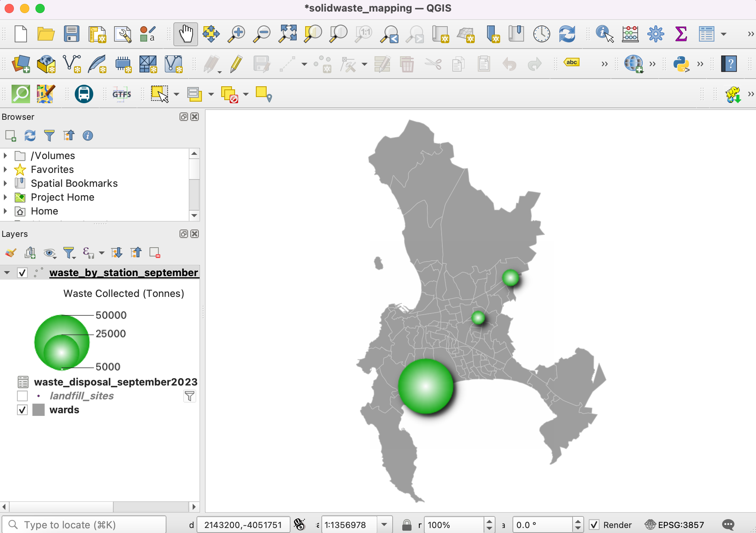Screen dimensions: 756x533
Task: Click the Type to locate search field
Action: point(89,525)
